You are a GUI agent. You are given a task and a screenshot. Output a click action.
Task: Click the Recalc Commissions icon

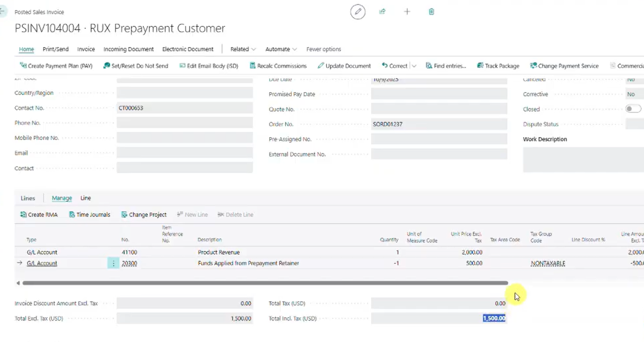253,66
